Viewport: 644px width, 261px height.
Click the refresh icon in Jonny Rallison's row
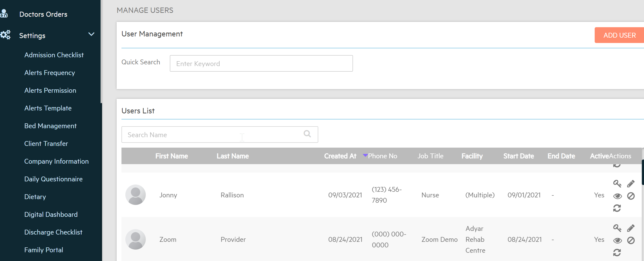[x=617, y=208]
